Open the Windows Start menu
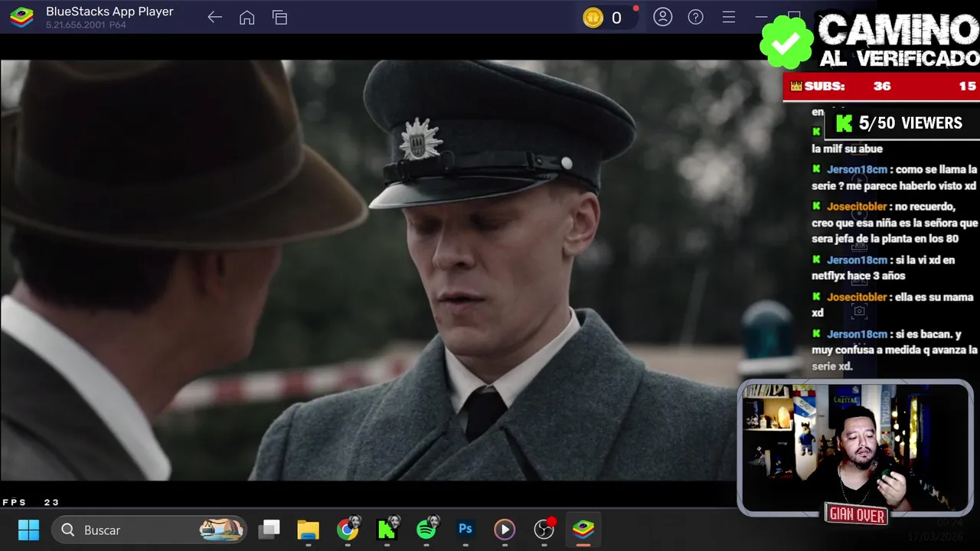The width and height of the screenshot is (980, 551). pos(29,530)
